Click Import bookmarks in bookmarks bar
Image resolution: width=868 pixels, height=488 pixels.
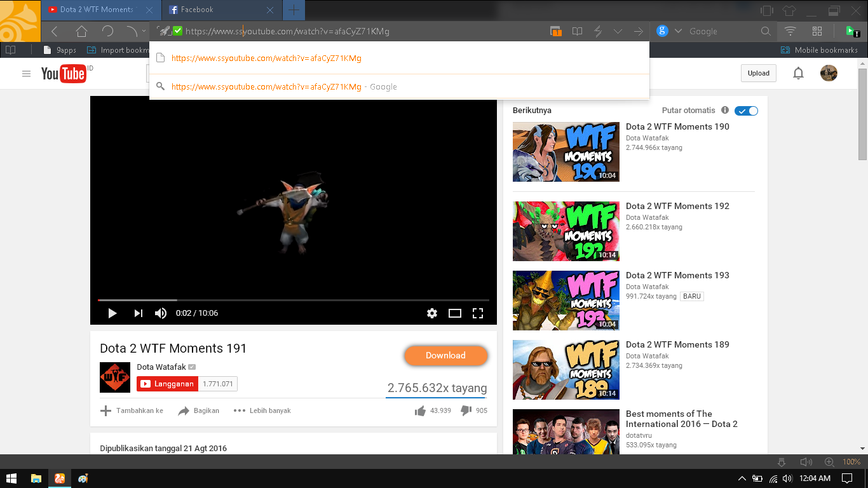(x=117, y=50)
